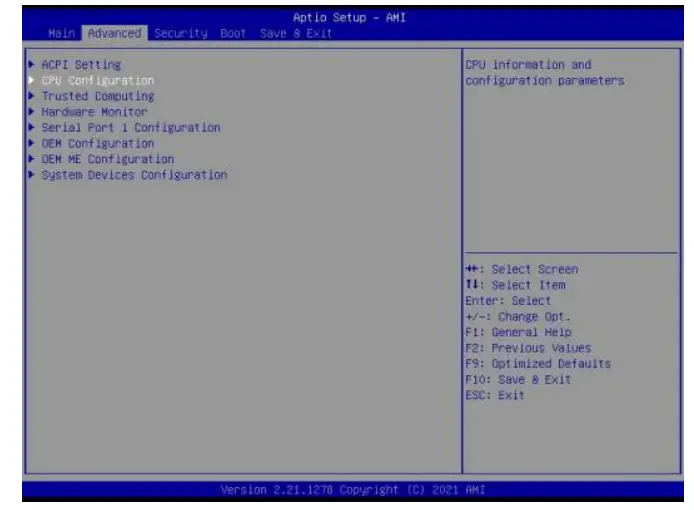Click arrow beside Serial Port 1 Configuration
Screen dimensions: 694x510
(x=31, y=127)
